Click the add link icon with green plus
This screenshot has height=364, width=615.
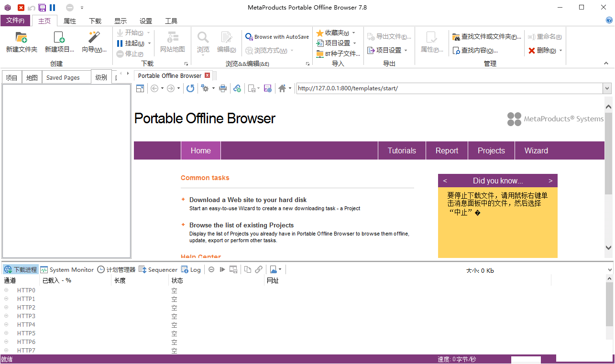click(x=237, y=88)
